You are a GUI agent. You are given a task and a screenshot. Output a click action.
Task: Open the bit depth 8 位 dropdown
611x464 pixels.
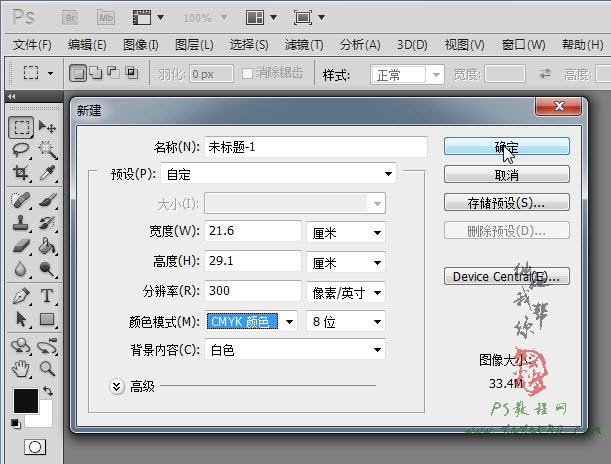(x=346, y=321)
